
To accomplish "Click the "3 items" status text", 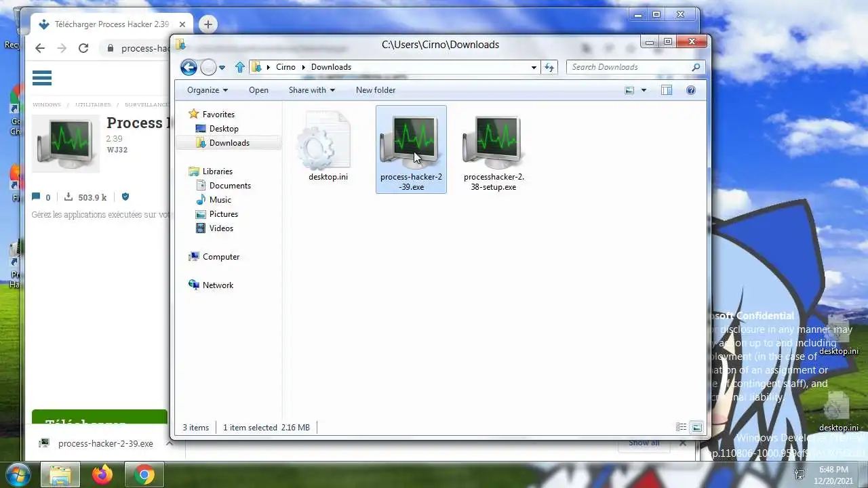I will [x=196, y=428].
